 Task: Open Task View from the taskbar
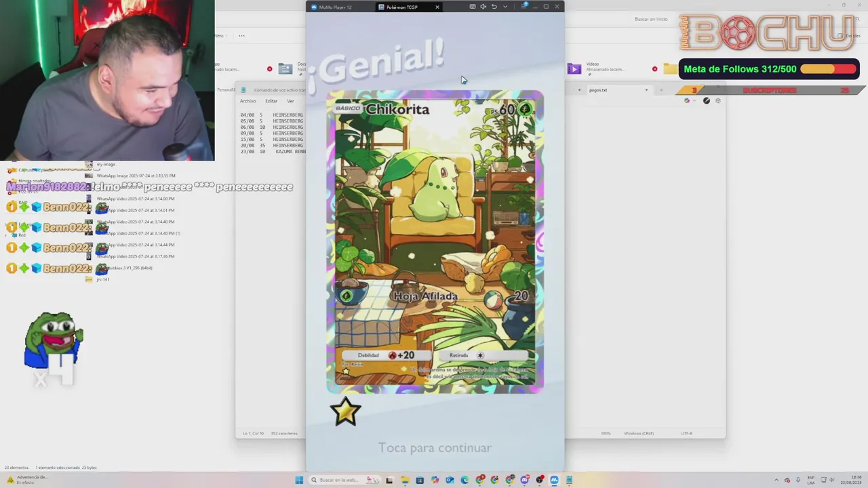click(389, 481)
